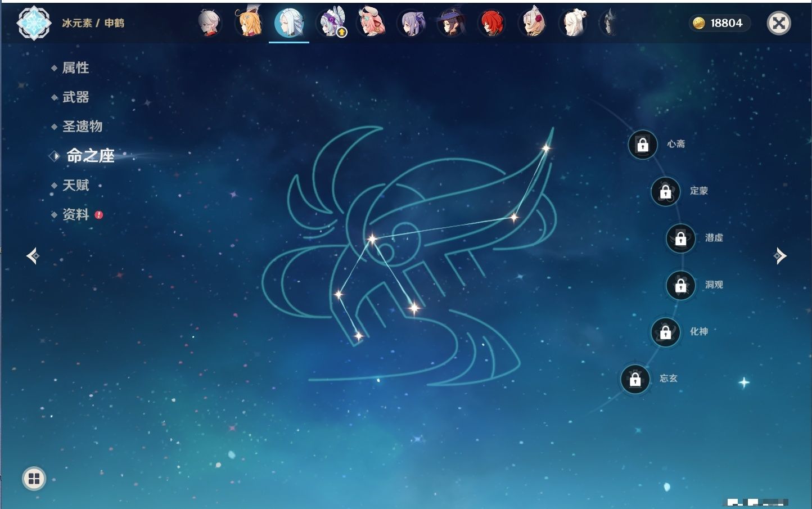Select the 命之座 constellation tab
The height and width of the screenshot is (509, 812).
90,156
